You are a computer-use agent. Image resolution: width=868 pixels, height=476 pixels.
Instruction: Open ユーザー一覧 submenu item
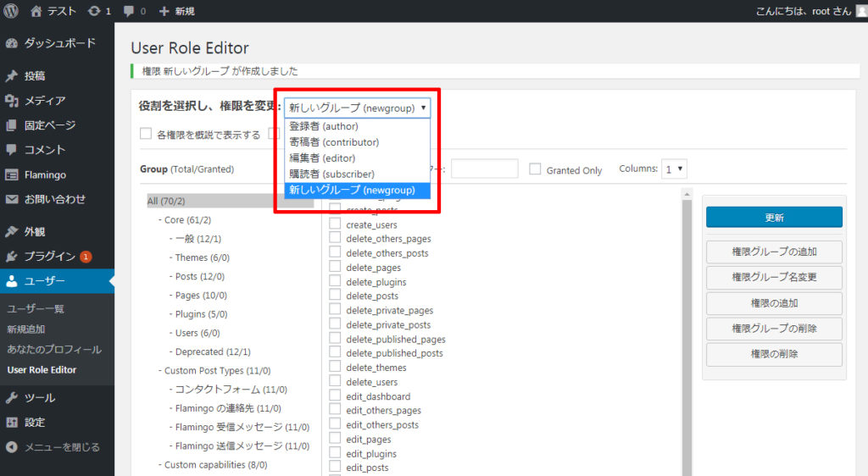[x=36, y=309]
